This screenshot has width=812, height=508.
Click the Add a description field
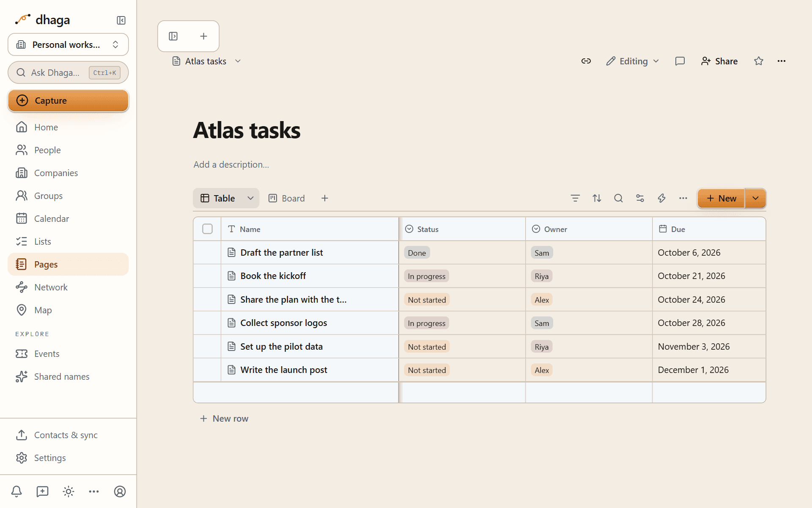coord(231,164)
